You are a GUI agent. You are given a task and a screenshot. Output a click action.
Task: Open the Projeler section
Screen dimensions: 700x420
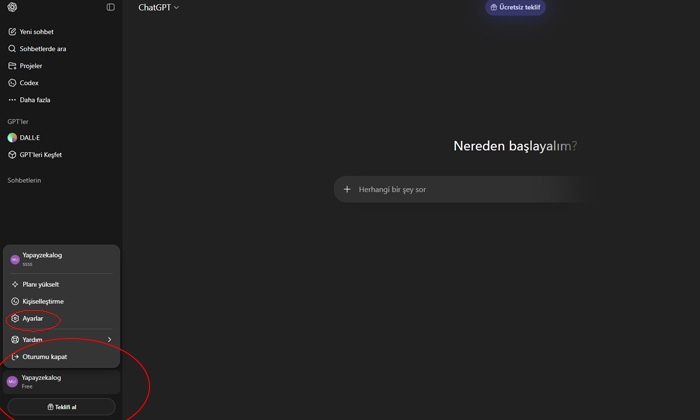(31, 66)
